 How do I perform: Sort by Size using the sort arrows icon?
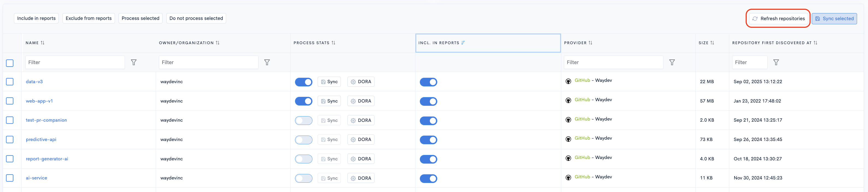click(712, 43)
